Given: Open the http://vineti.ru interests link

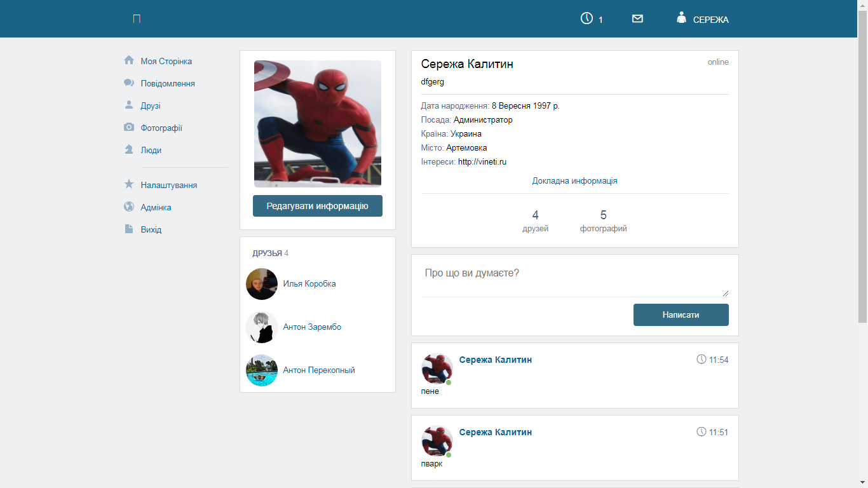Looking at the screenshot, I should point(482,162).
